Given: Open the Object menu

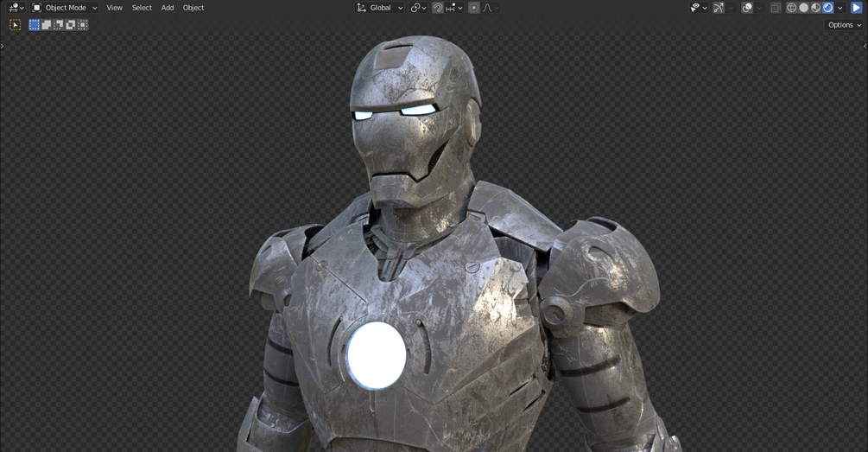Looking at the screenshot, I should click(193, 8).
